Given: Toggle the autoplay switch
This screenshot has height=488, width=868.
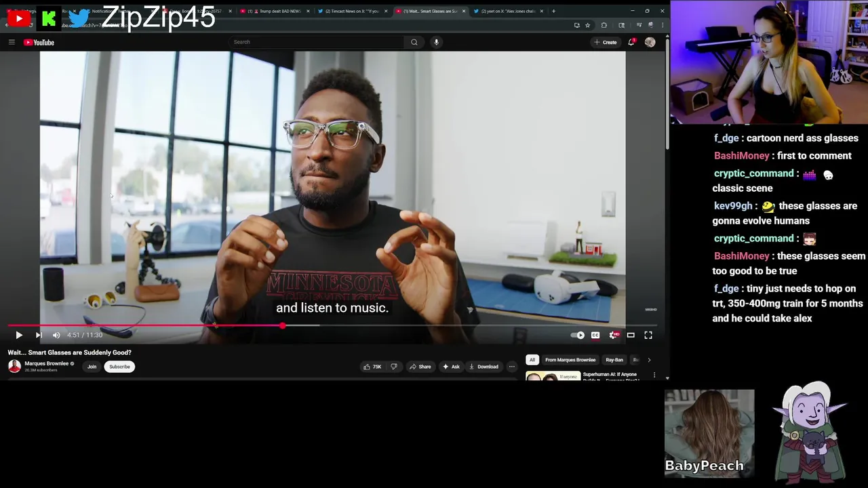Looking at the screenshot, I should [578, 335].
